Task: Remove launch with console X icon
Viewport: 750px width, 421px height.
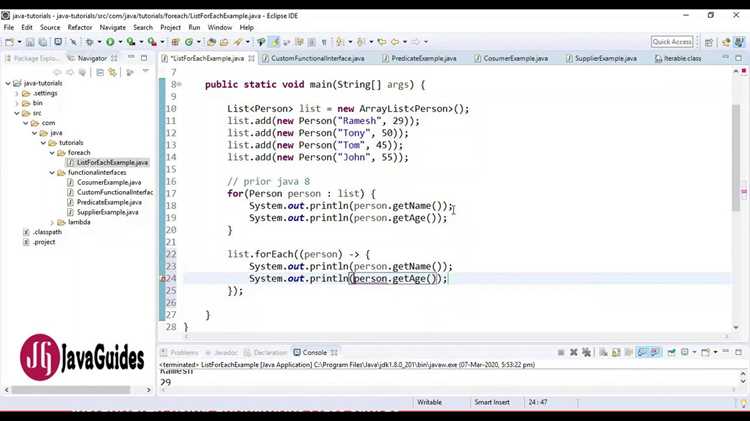Action: [574, 353]
